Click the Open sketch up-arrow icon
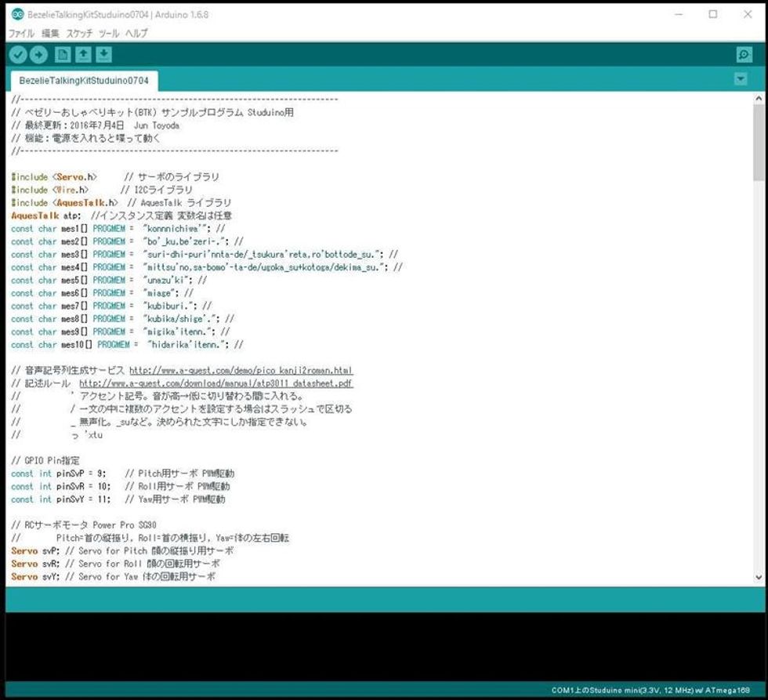 pyautogui.click(x=83, y=54)
